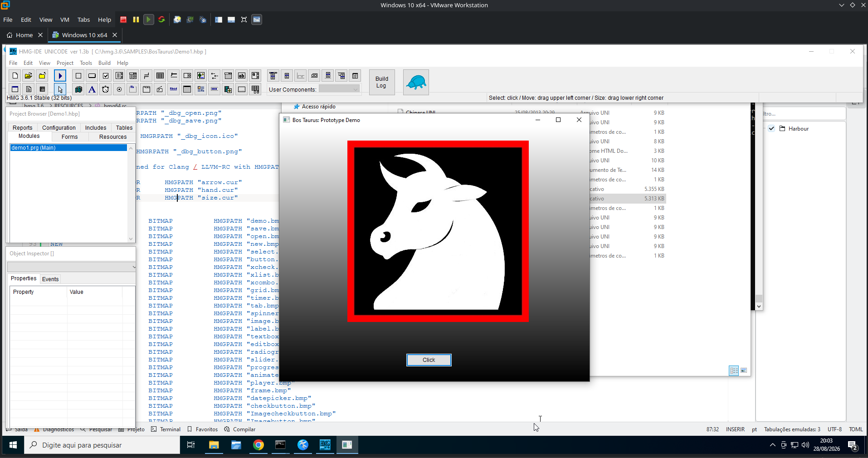Open the Favoritos panel in the editor's bottom bar

click(x=202, y=429)
